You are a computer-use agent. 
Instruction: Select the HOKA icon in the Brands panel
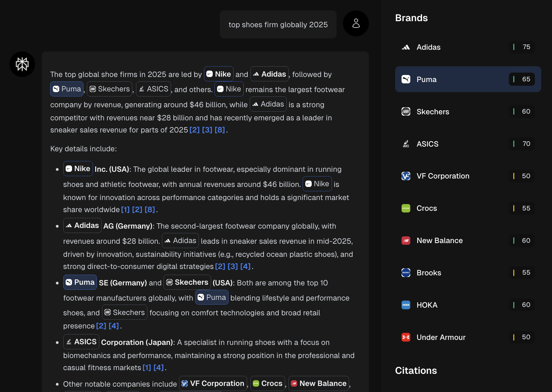point(406,305)
